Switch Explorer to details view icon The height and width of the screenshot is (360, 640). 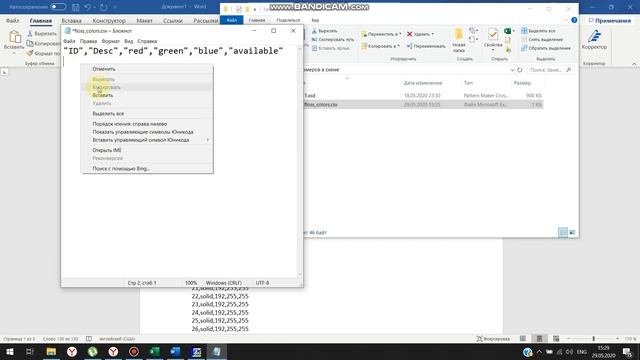point(563,232)
